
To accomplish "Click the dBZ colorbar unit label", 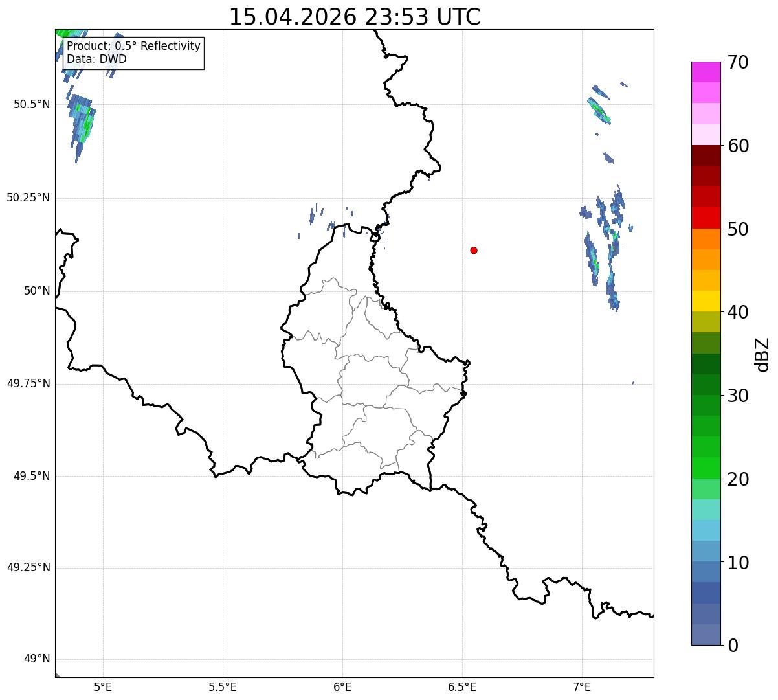I will tap(762, 354).
